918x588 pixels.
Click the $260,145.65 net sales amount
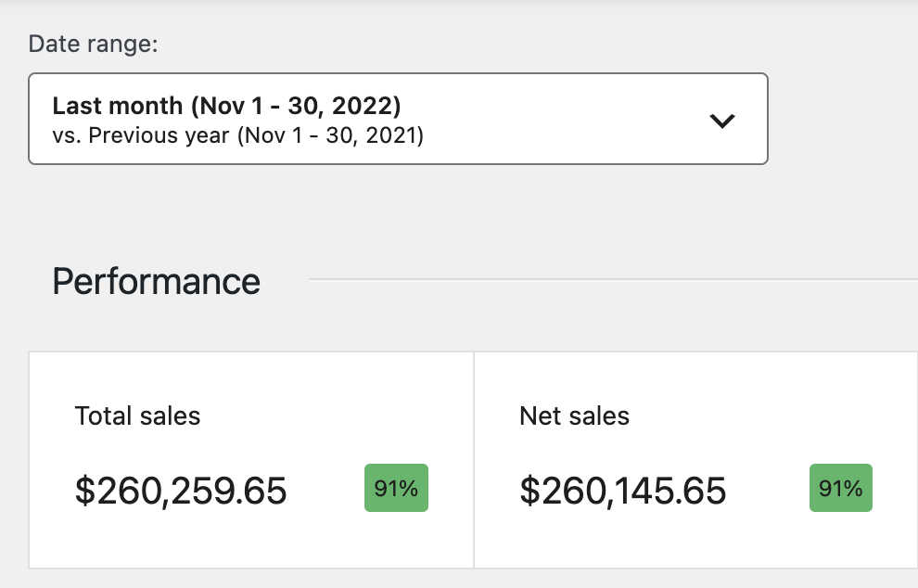(x=623, y=491)
